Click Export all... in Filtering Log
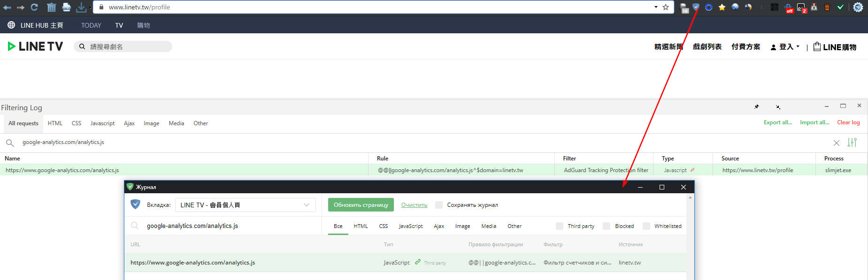868x280 pixels. (778, 122)
